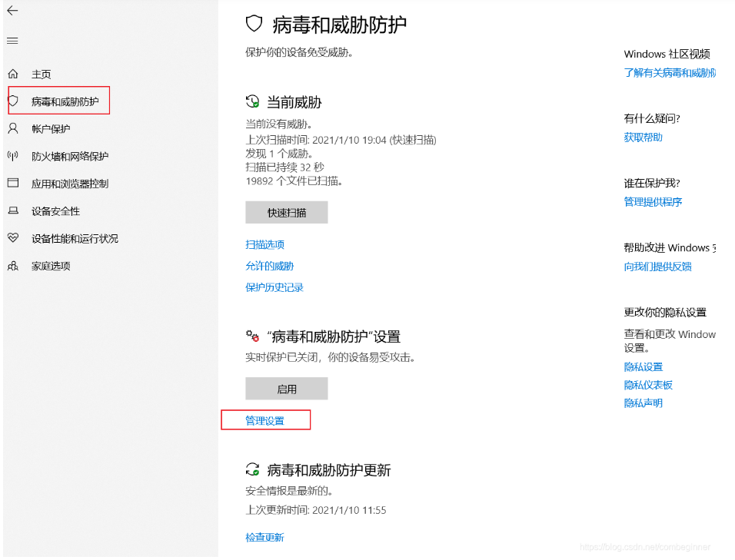Click the 病毒和威胁防护 page heading

(339, 25)
